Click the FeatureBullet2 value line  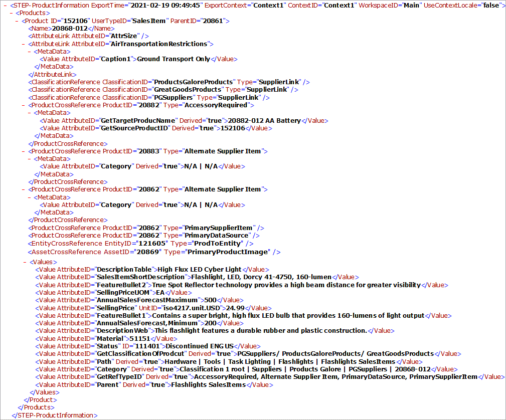point(242,285)
